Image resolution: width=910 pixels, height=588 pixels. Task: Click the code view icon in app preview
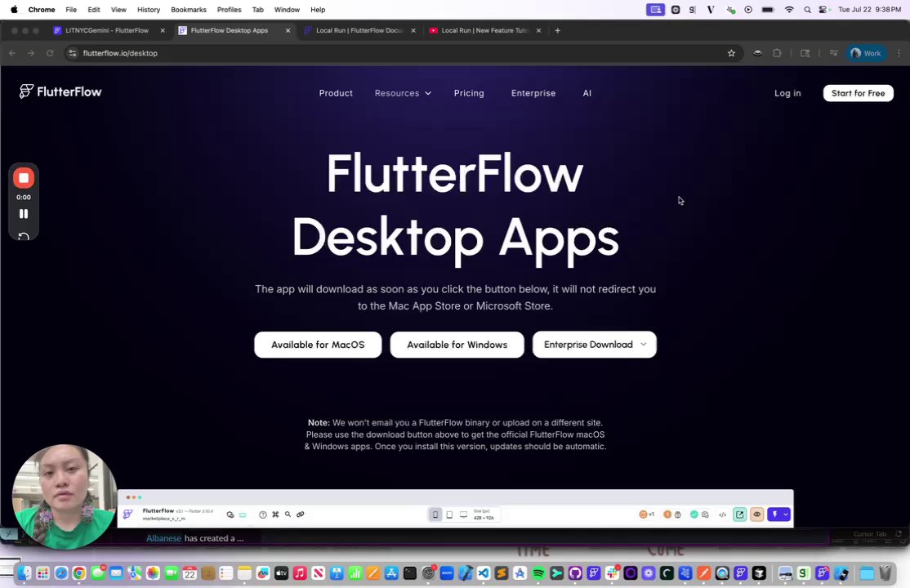(x=723, y=514)
